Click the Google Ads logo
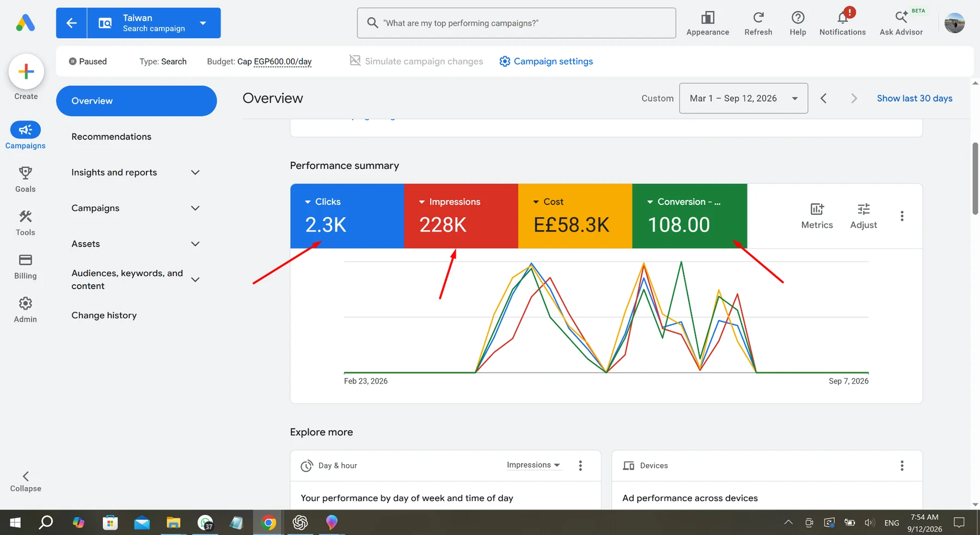This screenshot has height=535, width=980. (x=26, y=23)
